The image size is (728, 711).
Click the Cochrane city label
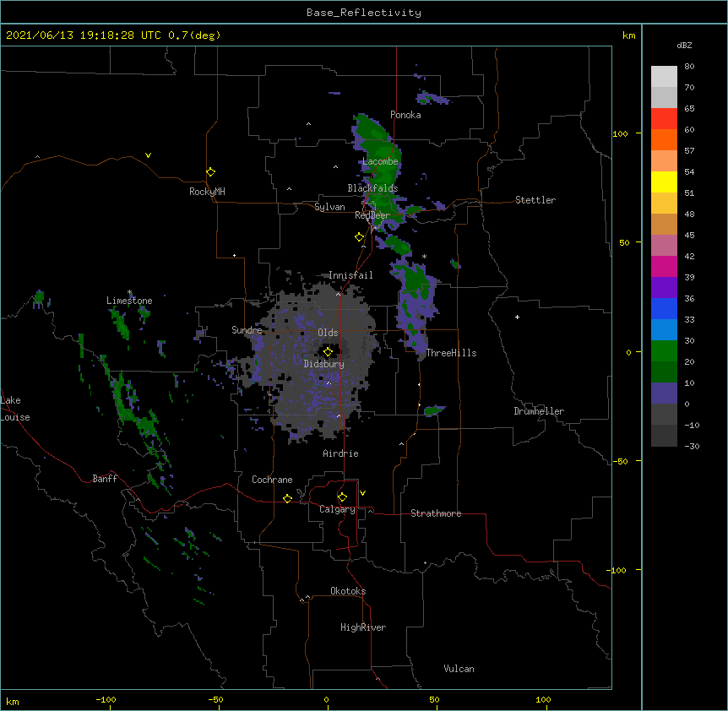coord(272,480)
